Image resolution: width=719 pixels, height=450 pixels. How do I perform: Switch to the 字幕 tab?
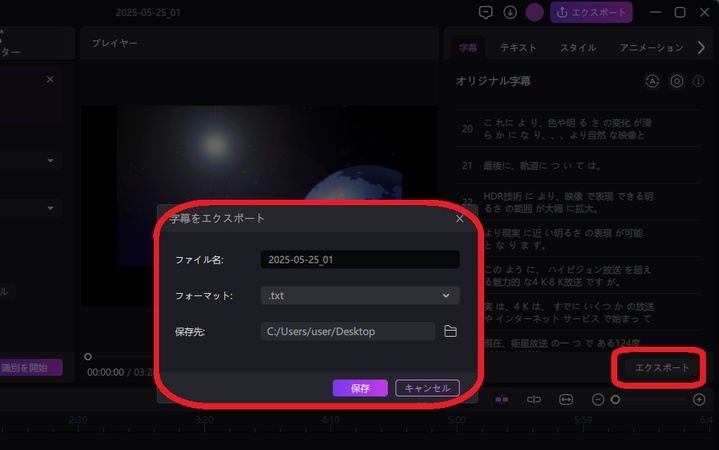[x=468, y=48]
